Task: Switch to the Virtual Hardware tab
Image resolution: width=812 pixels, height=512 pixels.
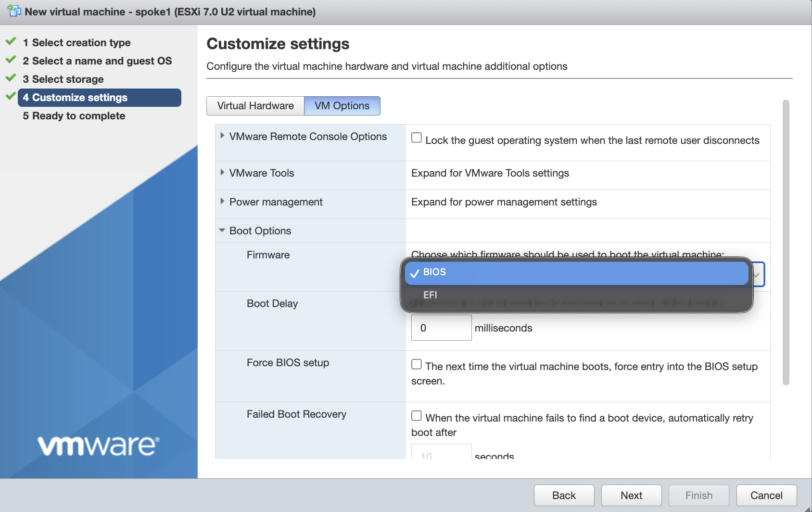Action: click(255, 106)
